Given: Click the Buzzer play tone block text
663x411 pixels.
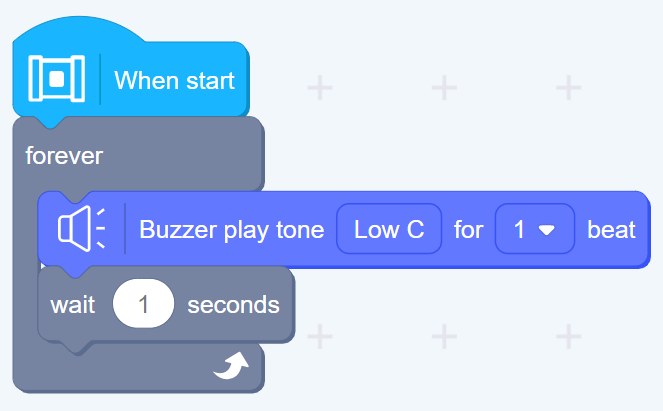Looking at the screenshot, I should (232, 230).
